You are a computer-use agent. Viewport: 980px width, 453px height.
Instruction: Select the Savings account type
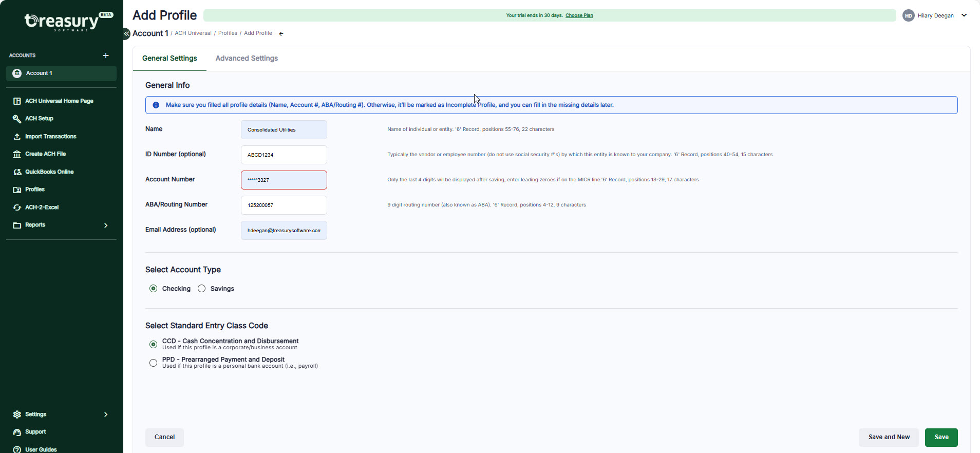point(202,289)
